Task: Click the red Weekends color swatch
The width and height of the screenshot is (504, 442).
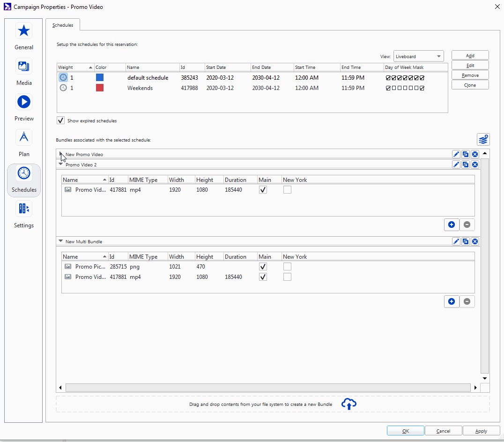Action: pyautogui.click(x=100, y=88)
